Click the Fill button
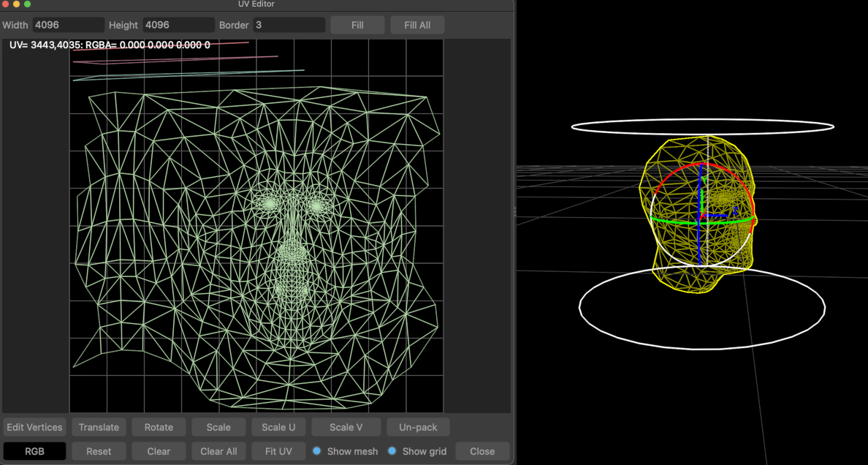This screenshot has height=465, width=868. [x=357, y=25]
